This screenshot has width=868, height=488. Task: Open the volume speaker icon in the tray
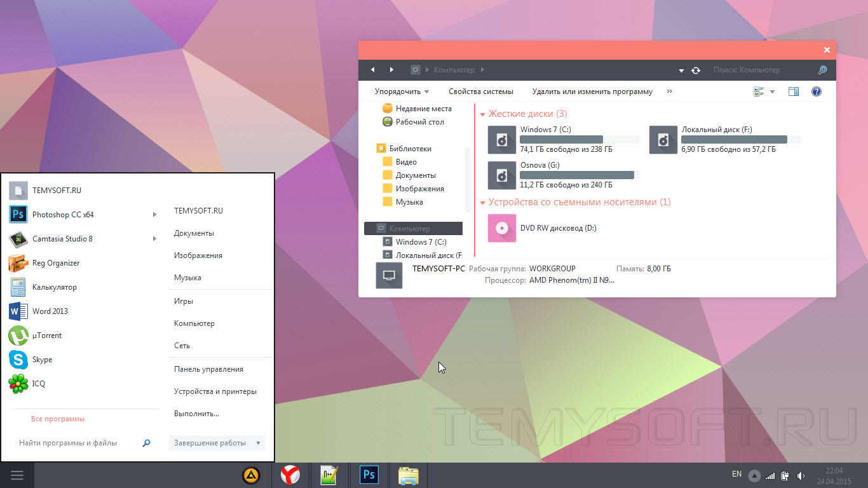pyautogui.click(x=801, y=475)
